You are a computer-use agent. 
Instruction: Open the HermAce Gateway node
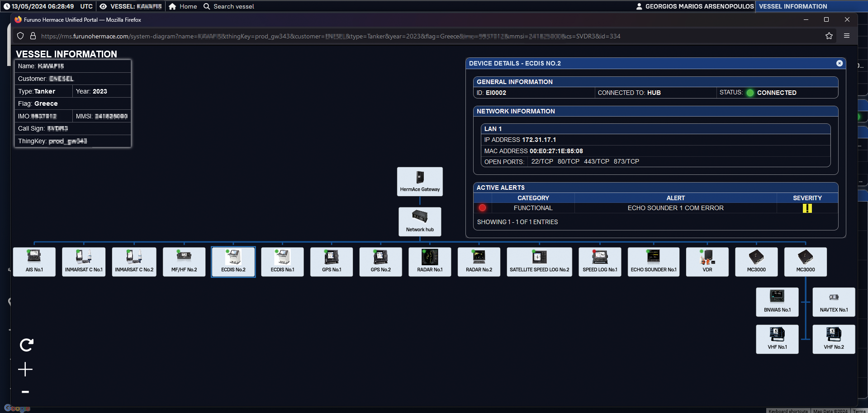pyautogui.click(x=420, y=182)
